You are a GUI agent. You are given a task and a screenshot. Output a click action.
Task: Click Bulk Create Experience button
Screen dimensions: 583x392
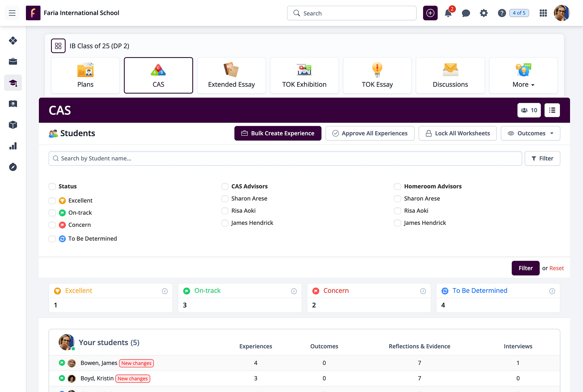tap(278, 133)
